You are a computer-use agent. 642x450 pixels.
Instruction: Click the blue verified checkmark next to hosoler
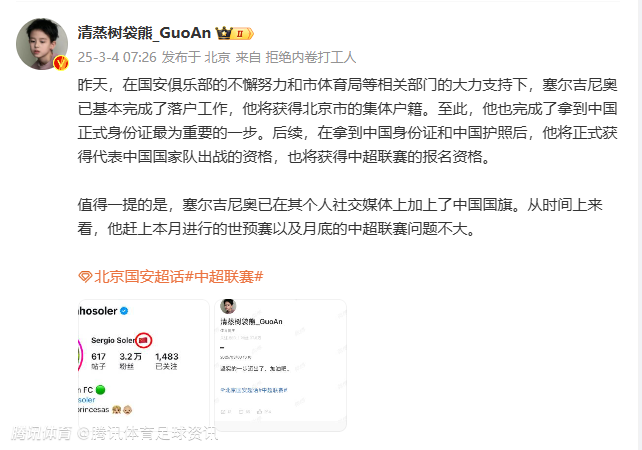coord(124,311)
